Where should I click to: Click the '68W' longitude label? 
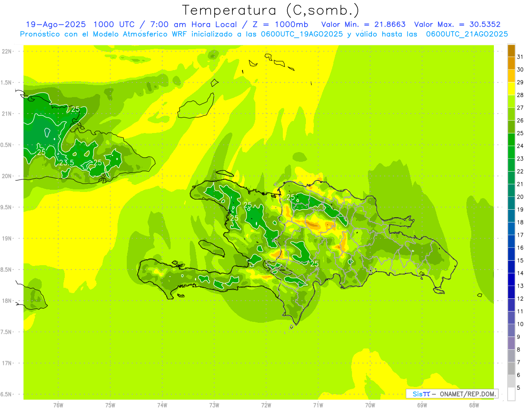click(474, 405)
